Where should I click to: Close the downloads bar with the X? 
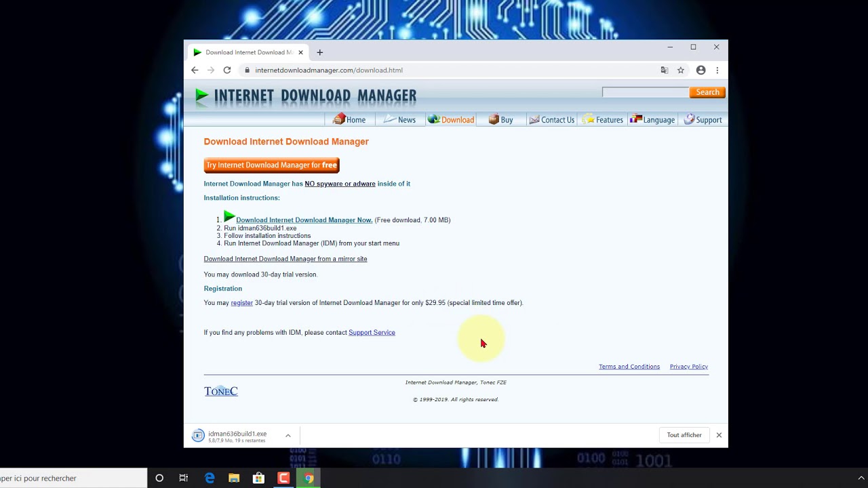[719, 435]
